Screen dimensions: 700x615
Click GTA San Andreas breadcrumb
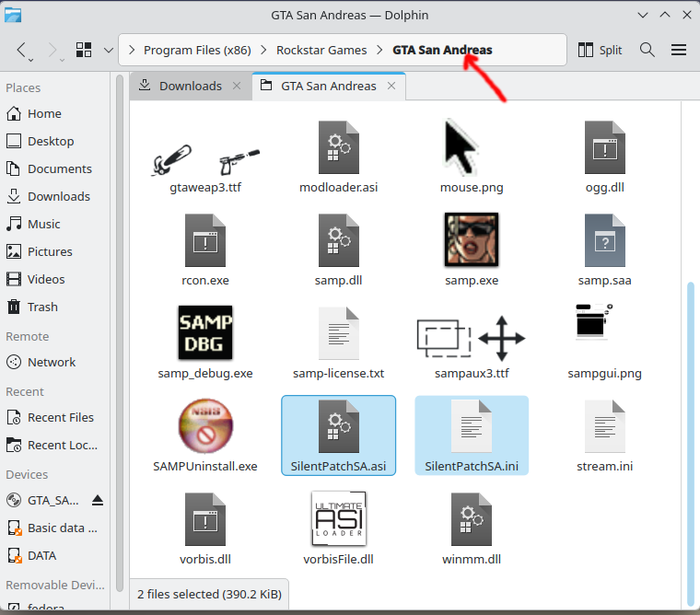[x=442, y=50]
